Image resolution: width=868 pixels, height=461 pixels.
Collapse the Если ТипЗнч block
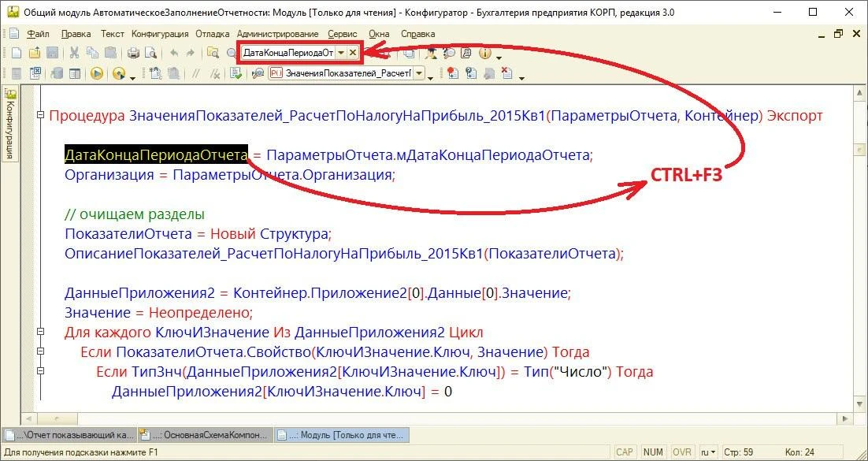40,372
